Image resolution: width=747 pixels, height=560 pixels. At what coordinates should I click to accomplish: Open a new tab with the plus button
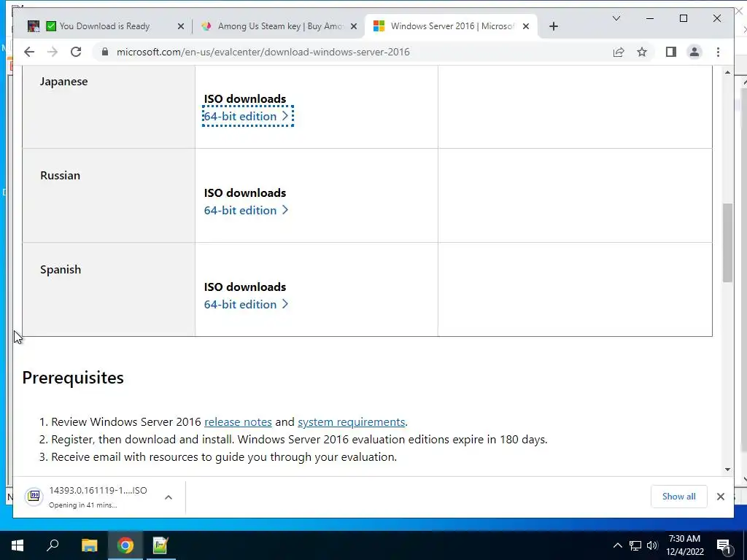pos(553,27)
